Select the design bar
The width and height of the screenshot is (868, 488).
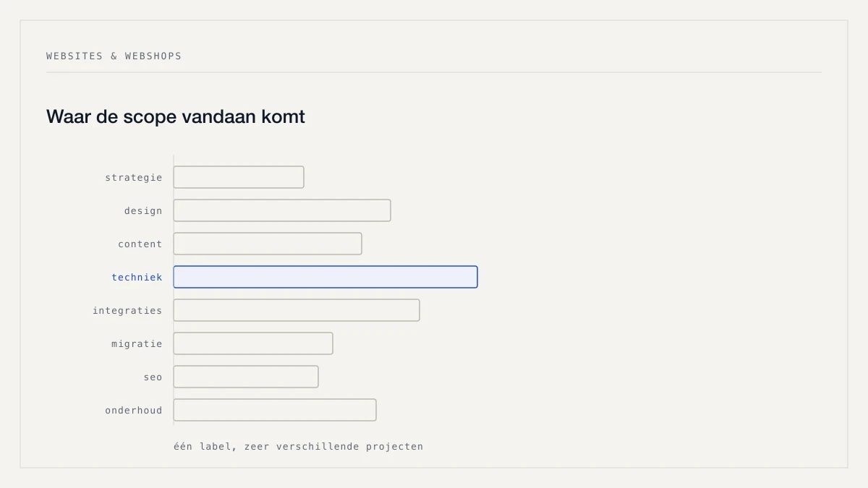click(282, 210)
